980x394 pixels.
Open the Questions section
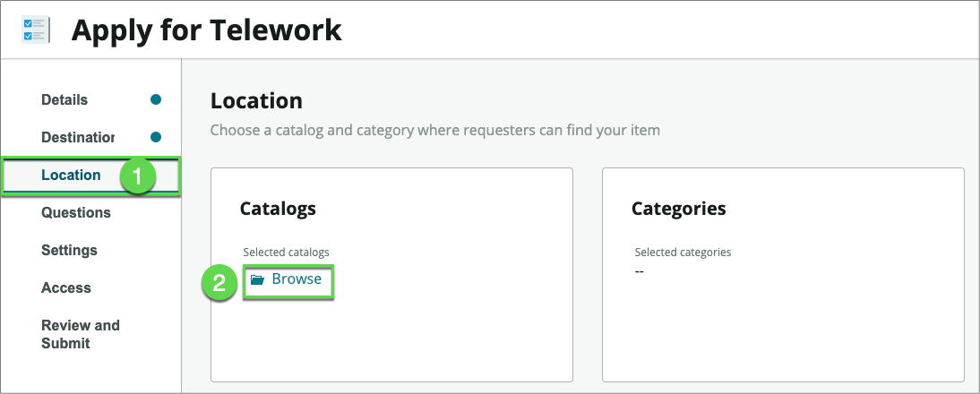[x=76, y=212]
